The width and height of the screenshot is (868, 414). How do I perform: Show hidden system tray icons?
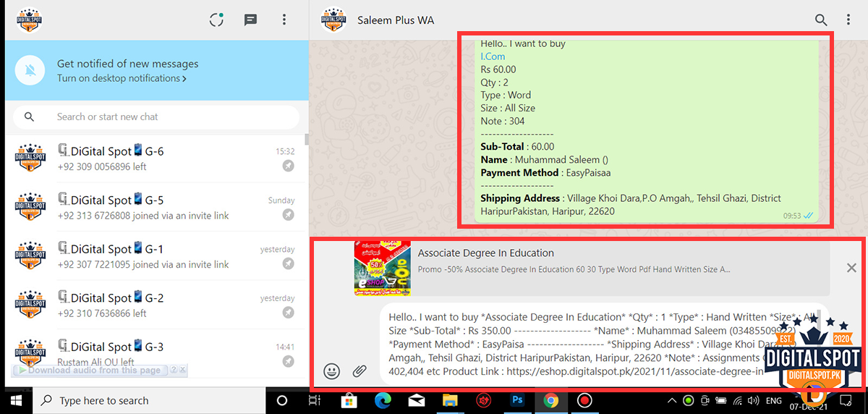coord(673,400)
